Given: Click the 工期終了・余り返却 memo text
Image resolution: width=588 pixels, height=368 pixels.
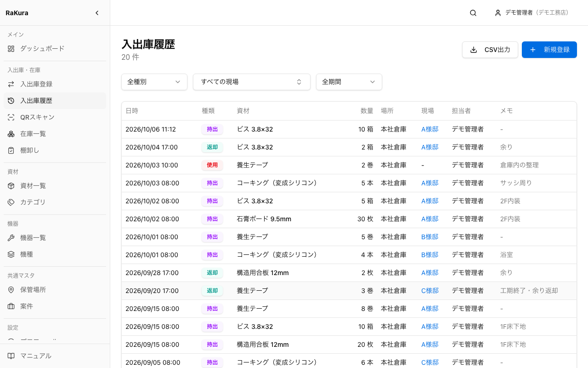Looking at the screenshot, I should click(x=529, y=291).
